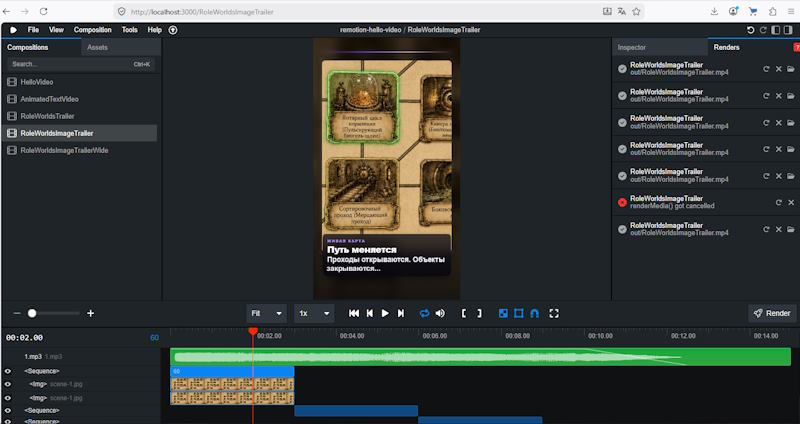
Task: Step forward one frame
Action: [x=401, y=313]
